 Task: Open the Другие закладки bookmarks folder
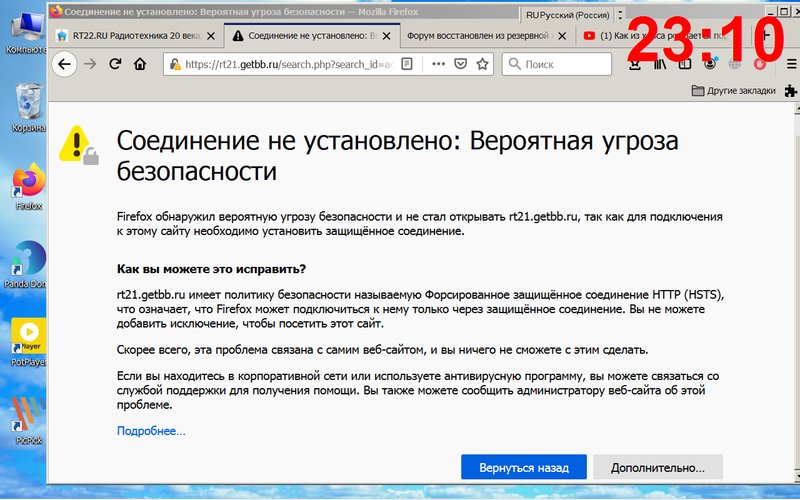(733, 91)
